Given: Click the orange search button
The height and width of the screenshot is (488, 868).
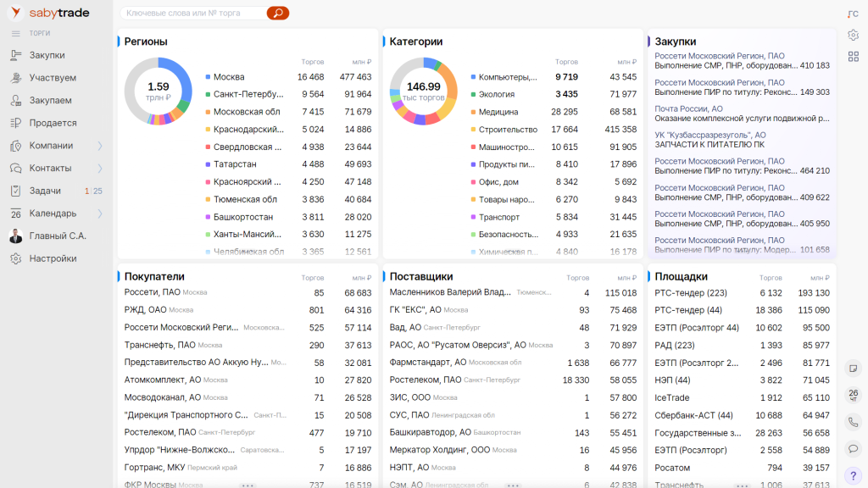Looking at the screenshot, I should [x=277, y=14].
